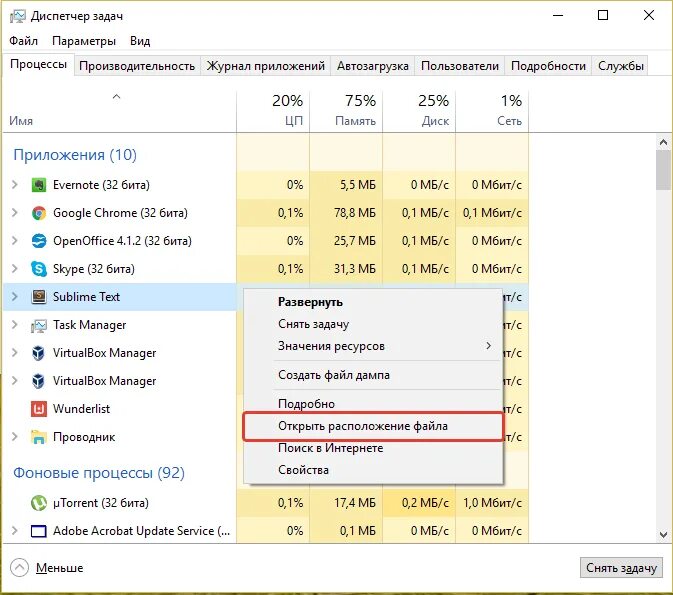Open the Вид menu
This screenshot has width=673, height=595.
point(140,41)
